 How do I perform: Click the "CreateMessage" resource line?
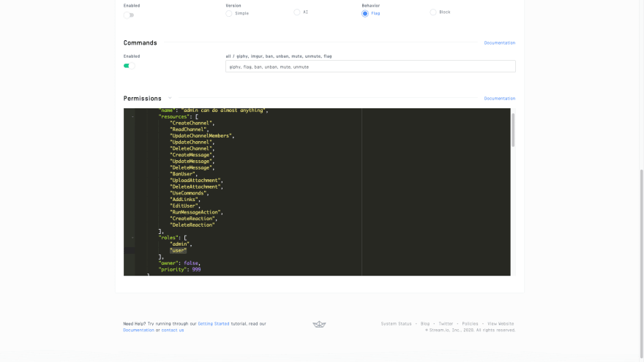192,155
